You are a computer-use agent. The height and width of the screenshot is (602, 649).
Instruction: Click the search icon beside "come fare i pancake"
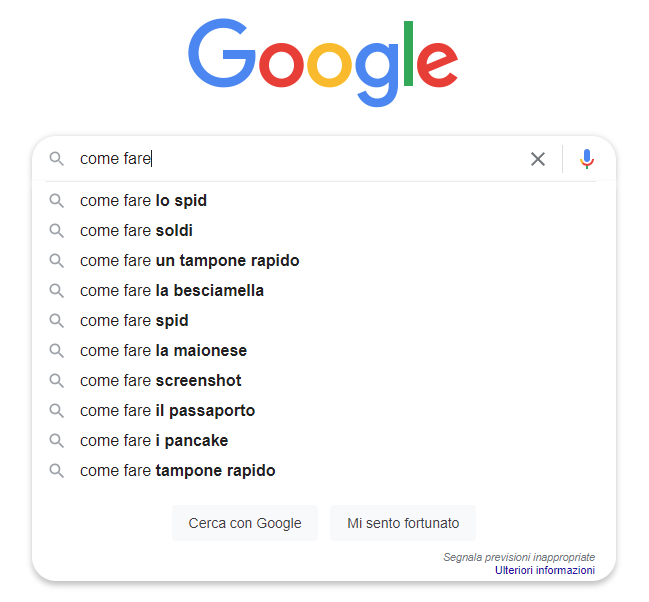tap(57, 441)
